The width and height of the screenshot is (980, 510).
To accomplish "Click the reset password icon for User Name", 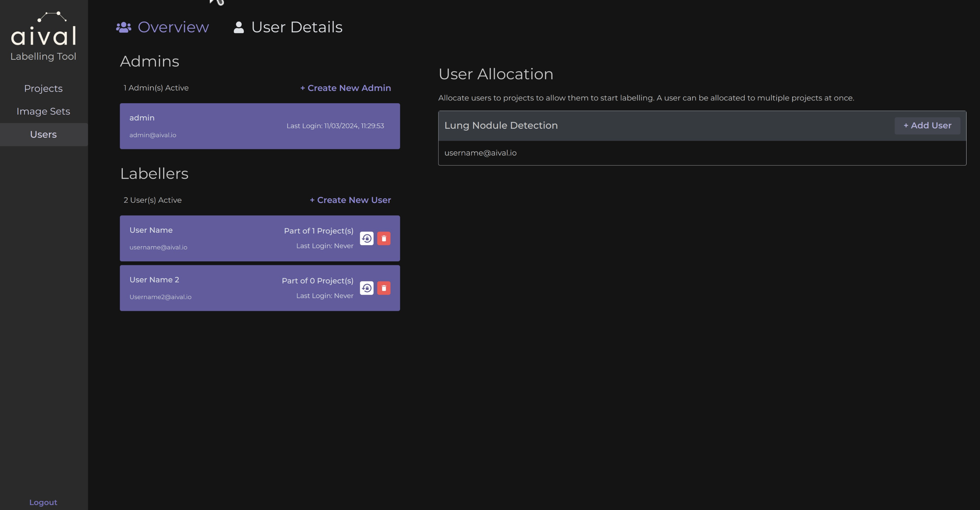I will 366,238.
